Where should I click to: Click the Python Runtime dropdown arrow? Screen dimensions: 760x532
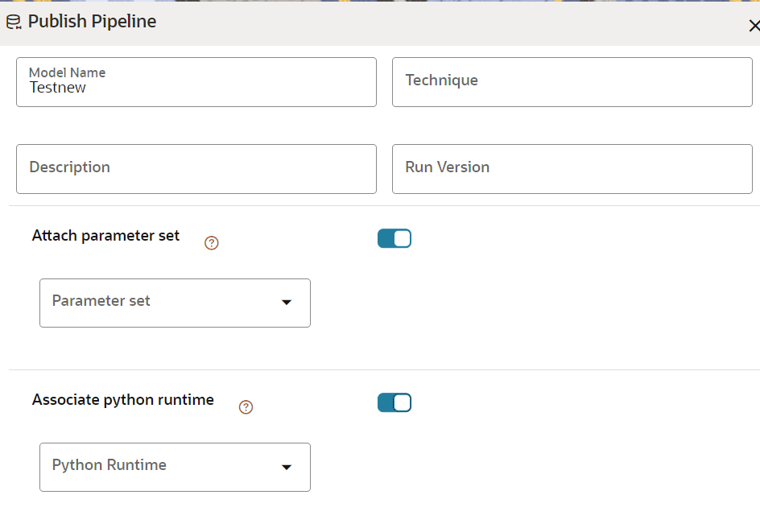(286, 467)
